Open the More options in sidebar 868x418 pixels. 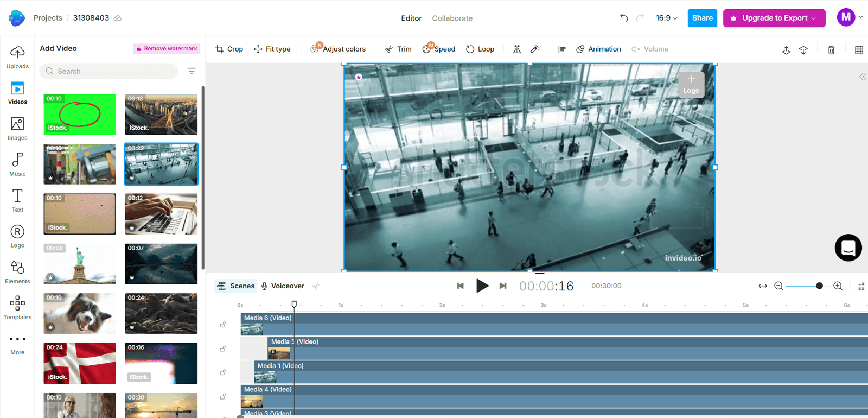click(x=17, y=345)
